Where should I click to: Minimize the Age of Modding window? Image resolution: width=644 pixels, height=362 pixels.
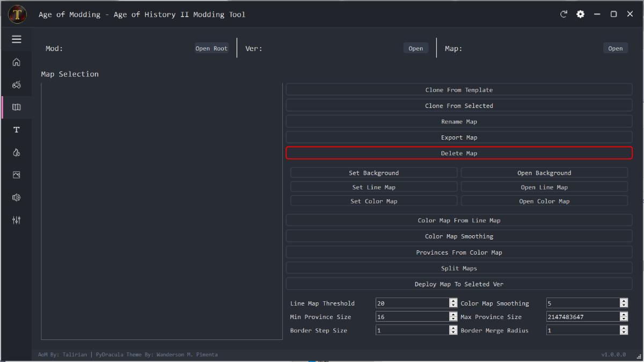tap(597, 14)
